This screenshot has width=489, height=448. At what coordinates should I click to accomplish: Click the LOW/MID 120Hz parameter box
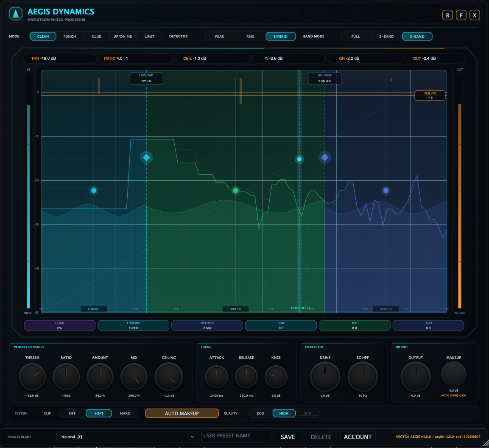coord(134,325)
